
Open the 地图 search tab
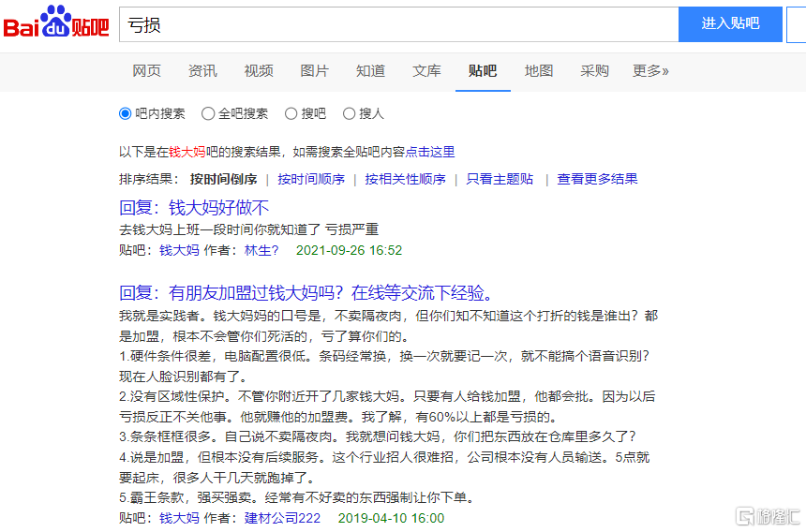click(539, 71)
